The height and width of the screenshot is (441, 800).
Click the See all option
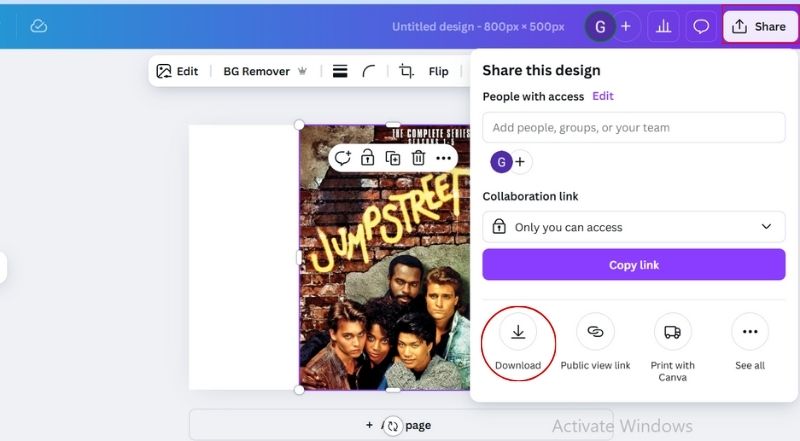point(750,343)
